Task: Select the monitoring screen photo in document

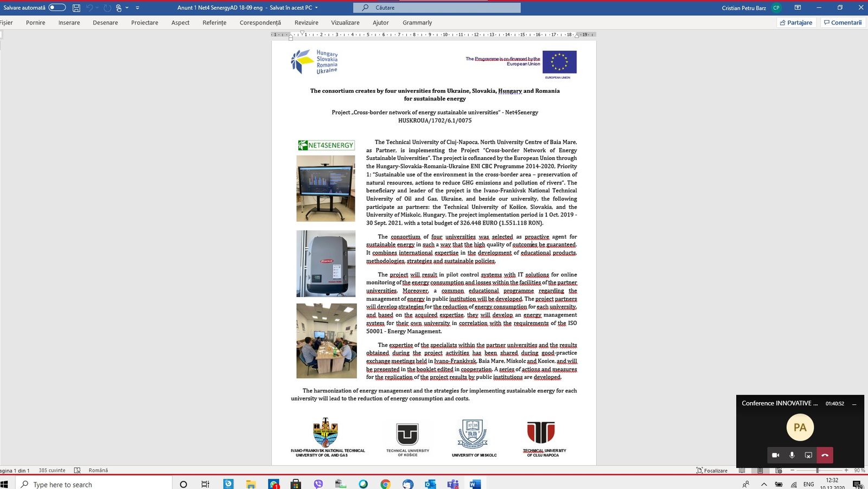Action: coord(325,189)
